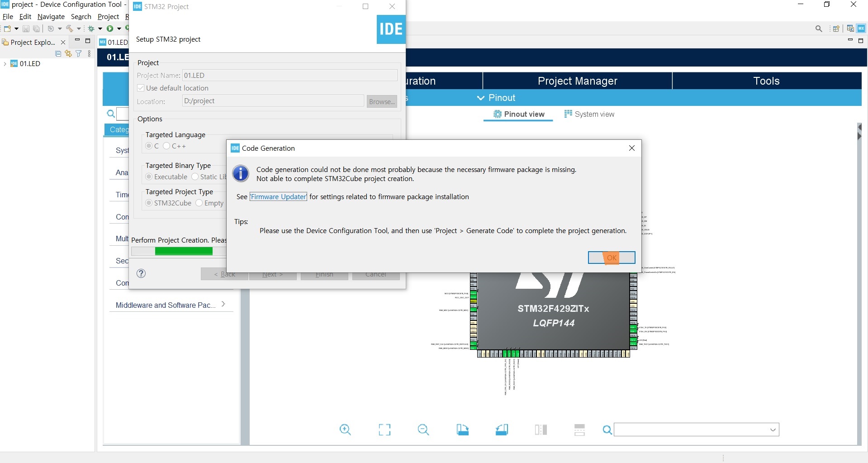
Task: Click the rotate clockwise chip icon
Action: pos(462,430)
